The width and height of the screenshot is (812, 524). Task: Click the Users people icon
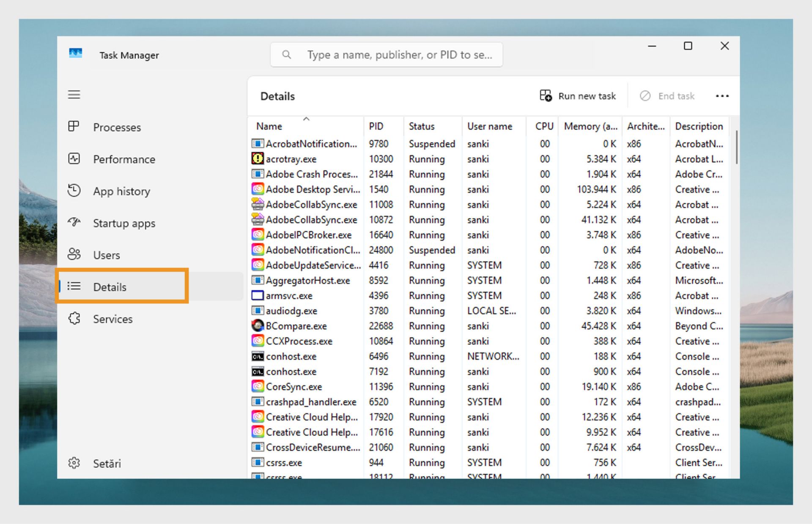tap(74, 254)
